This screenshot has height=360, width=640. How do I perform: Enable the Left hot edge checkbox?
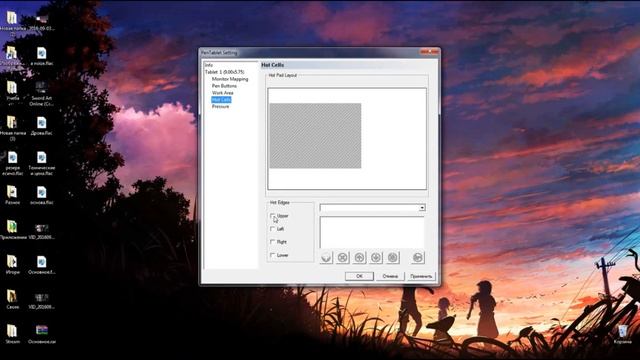(272, 229)
